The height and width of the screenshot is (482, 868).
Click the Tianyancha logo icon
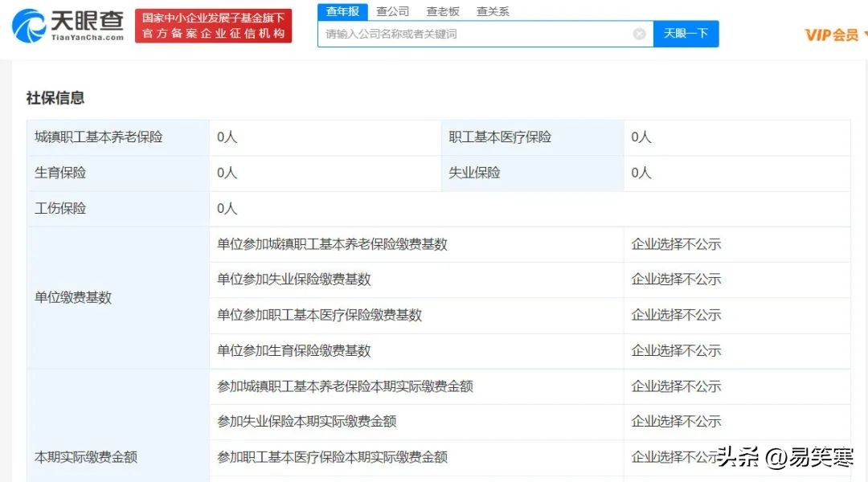30,27
